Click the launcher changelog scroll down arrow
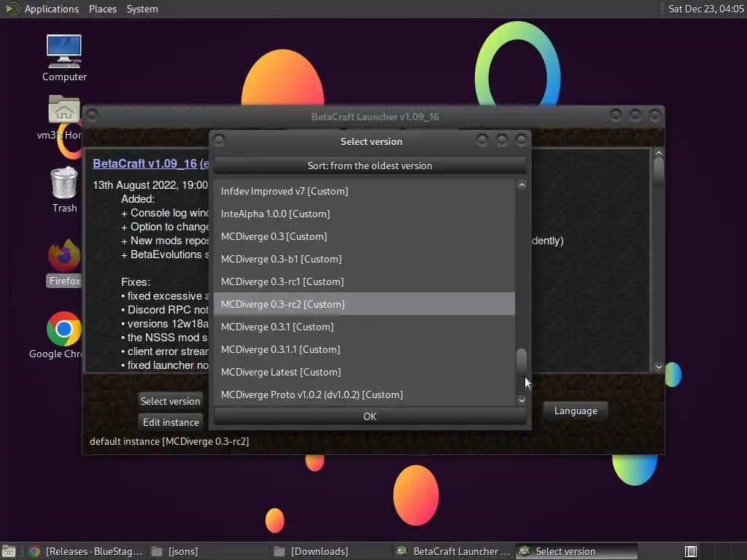This screenshot has height=560, width=747. tap(659, 367)
